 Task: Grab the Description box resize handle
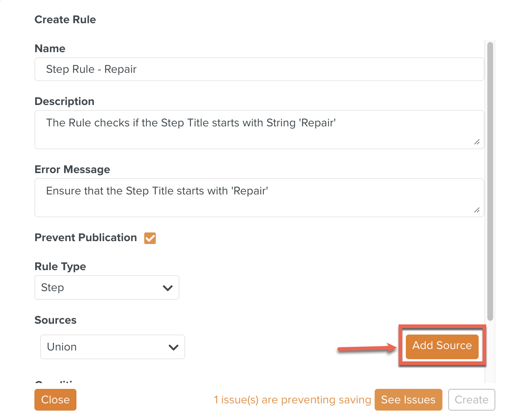click(x=477, y=142)
